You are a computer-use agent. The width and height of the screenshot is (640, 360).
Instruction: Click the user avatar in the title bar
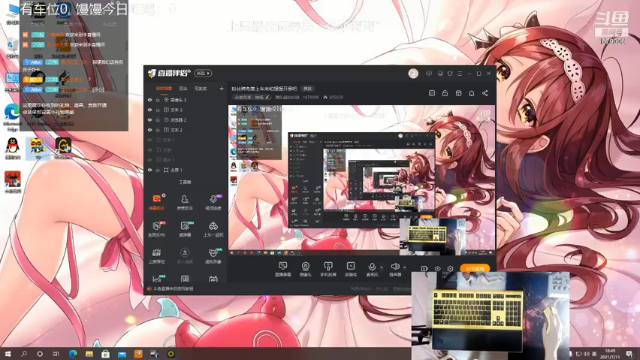tap(413, 73)
